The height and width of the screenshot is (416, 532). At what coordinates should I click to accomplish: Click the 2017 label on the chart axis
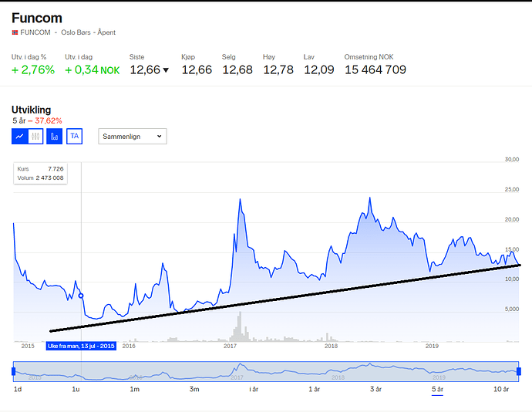pyautogui.click(x=230, y=346)
